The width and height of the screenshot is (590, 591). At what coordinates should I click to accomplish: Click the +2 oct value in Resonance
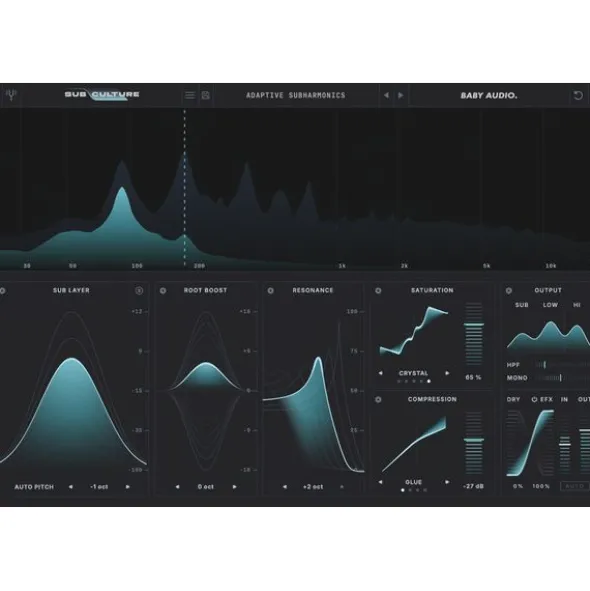[313, 487]
